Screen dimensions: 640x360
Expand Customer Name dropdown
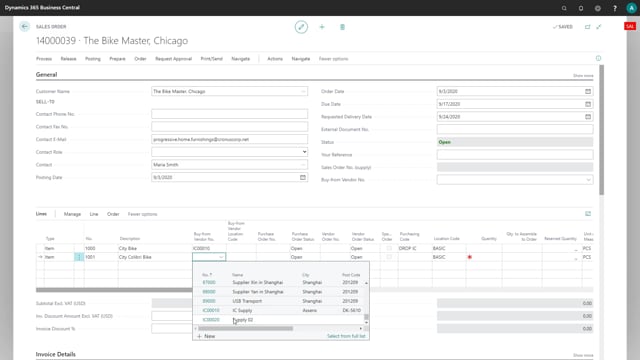tap(303, 91)
